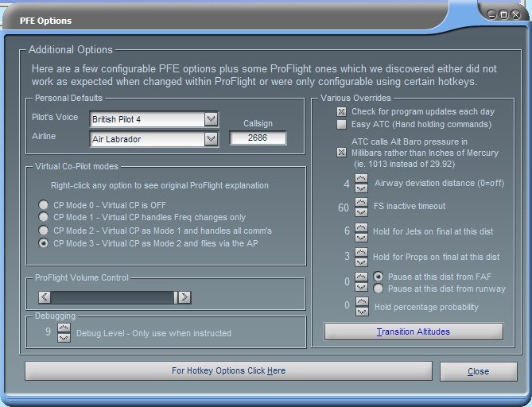Viewport: 532px width, 407px height.
Task: Select CP Mode 1 Freq changes only
Action: (43, 217)
